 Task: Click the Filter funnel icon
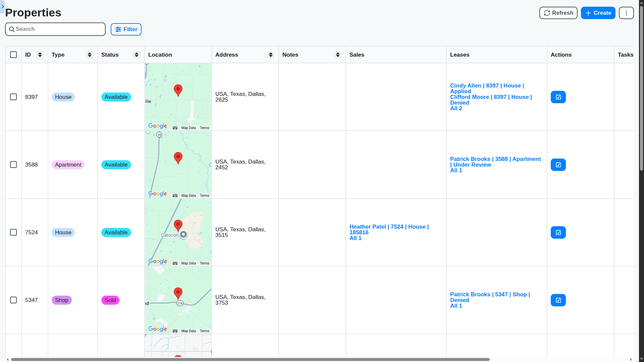pos(119,29)
